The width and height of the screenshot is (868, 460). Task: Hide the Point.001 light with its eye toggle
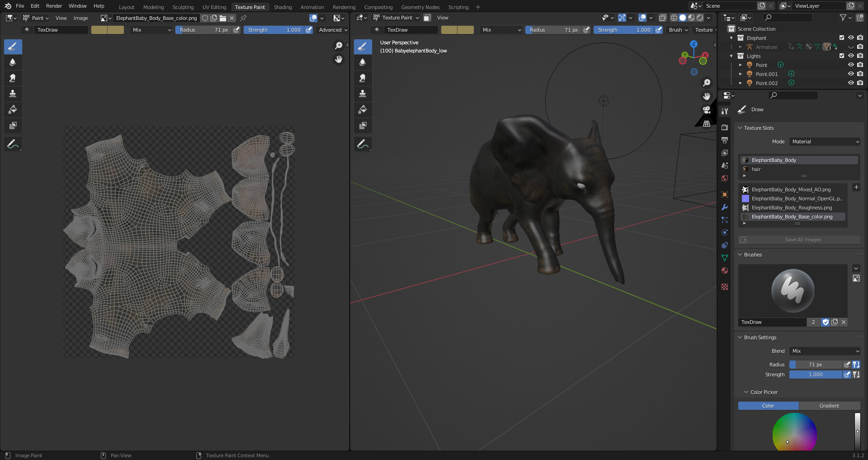851,73
